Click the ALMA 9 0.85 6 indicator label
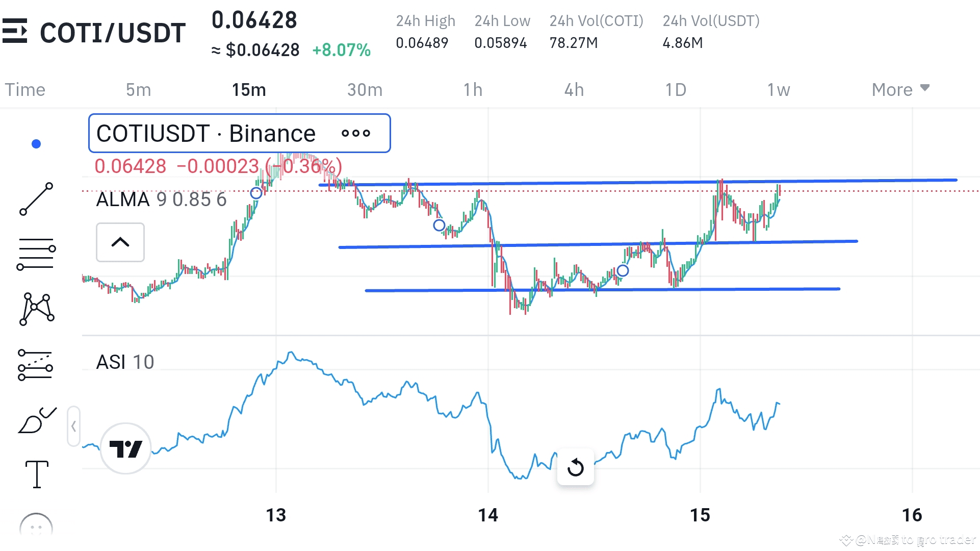This screenshot has height=551, width=980. (161, 199)
